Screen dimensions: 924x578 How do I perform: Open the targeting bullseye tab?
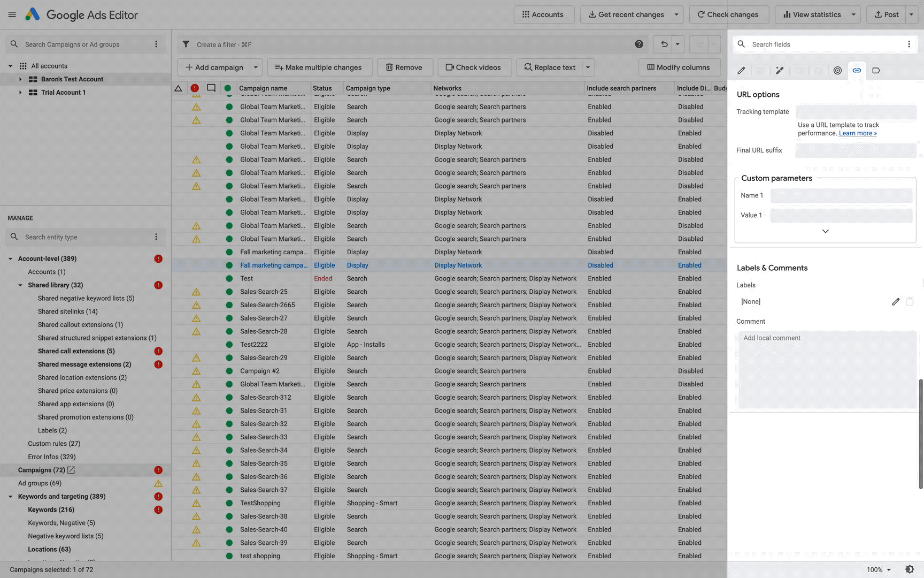(x=837, y=70)
